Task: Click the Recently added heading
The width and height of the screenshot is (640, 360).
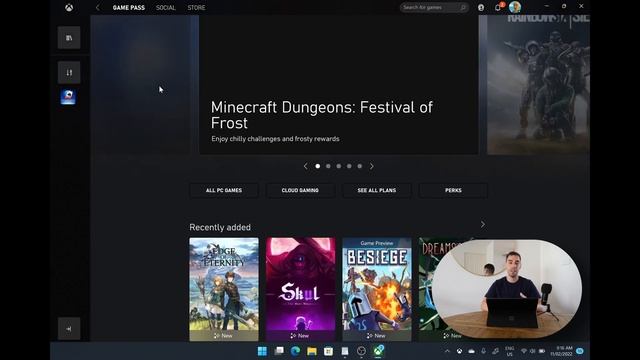Action: (x=220, y=227)
